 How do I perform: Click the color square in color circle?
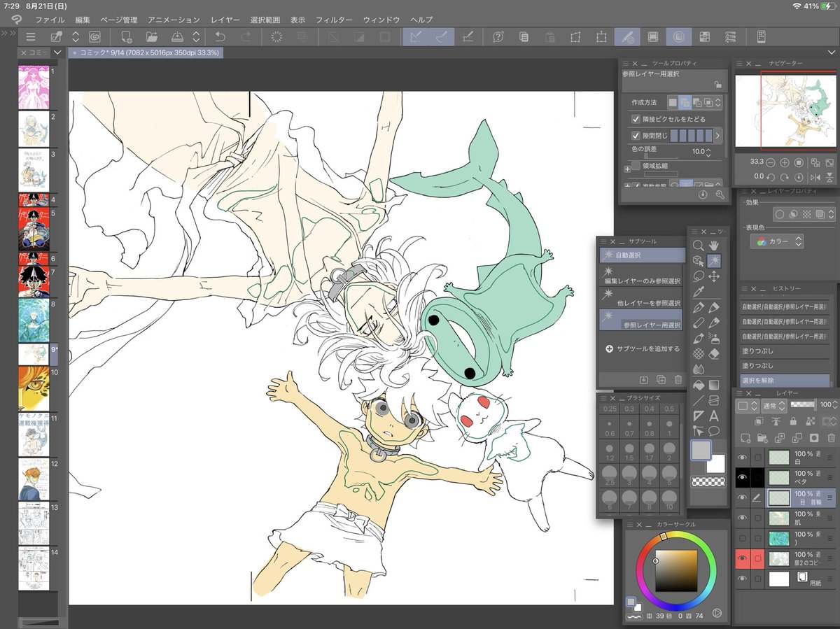tap(676, 571)
